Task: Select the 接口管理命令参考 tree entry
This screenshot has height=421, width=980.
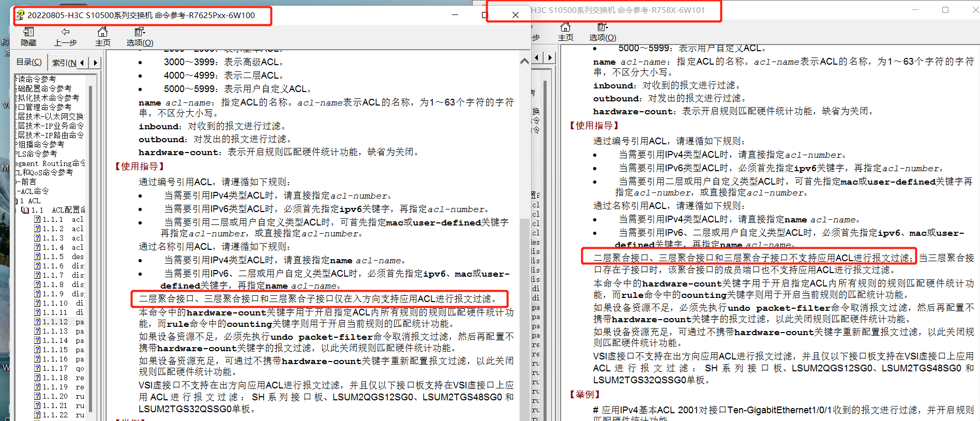Action: tap(44, 107)
